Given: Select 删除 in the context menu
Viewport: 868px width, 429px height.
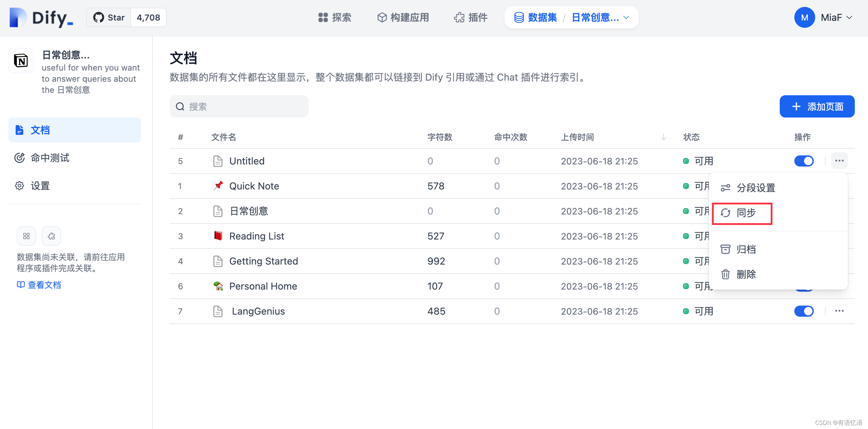Looking at the screenshot, I should tap(778, 274).
